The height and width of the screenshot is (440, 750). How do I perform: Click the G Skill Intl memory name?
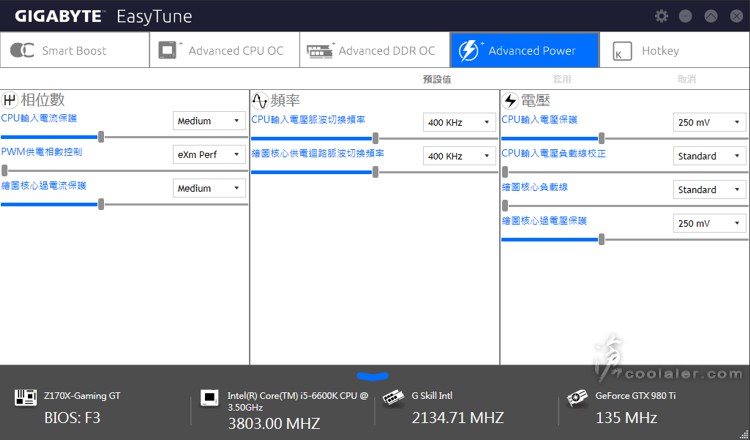(432, 396)
